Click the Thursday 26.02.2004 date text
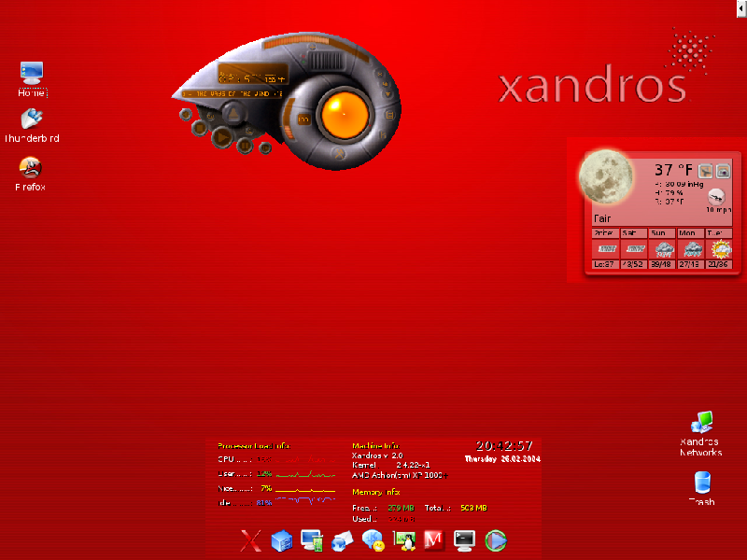747x560 pixels. pos(502,459)
